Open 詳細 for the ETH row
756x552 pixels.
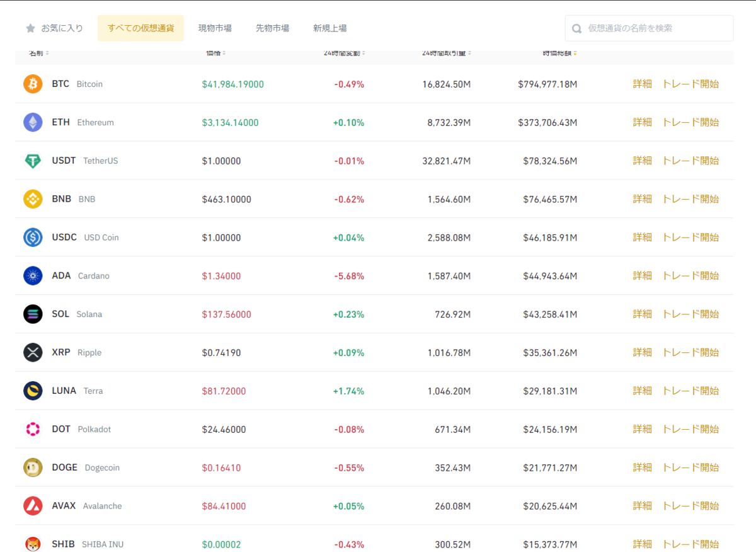pyautogui.click(x=643, y=122)
